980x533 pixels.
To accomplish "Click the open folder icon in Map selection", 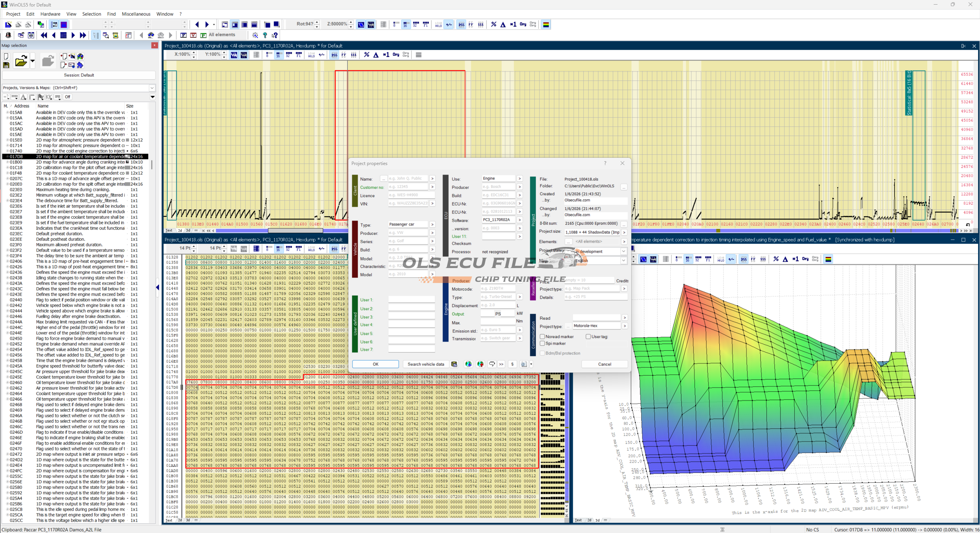I will click(21, 61).
